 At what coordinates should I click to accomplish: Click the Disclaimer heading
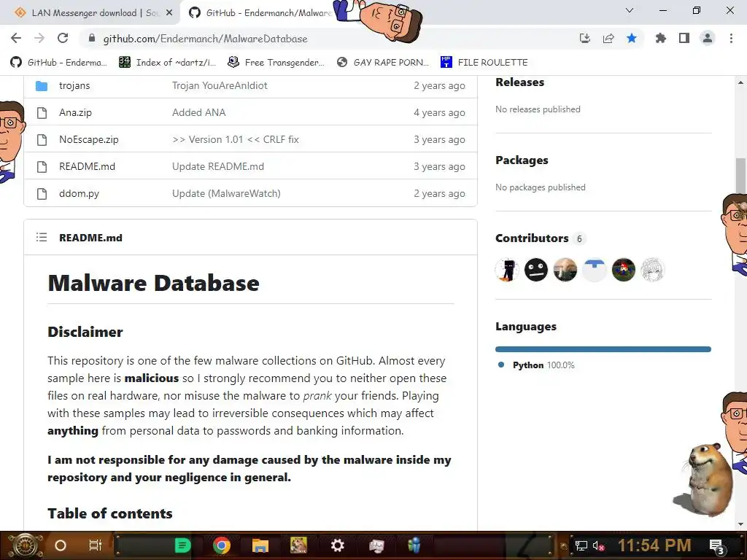coord(85,332)
